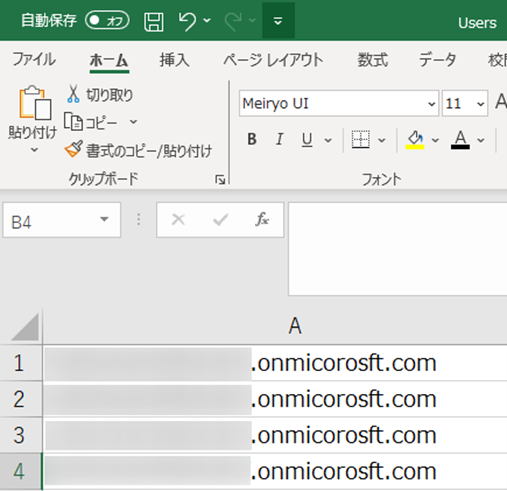Open the ページ レイアウト tab
Image resolution: width=507 pixels, height=491 pixels.
(273, 60)
